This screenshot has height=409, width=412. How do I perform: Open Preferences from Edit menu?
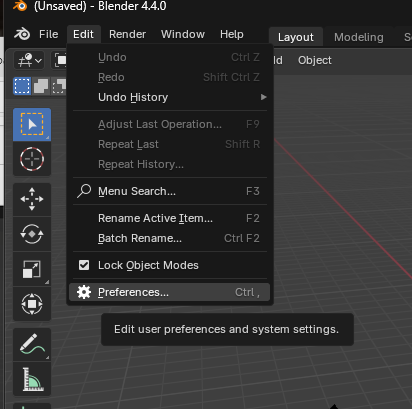(x=170, y=292)
